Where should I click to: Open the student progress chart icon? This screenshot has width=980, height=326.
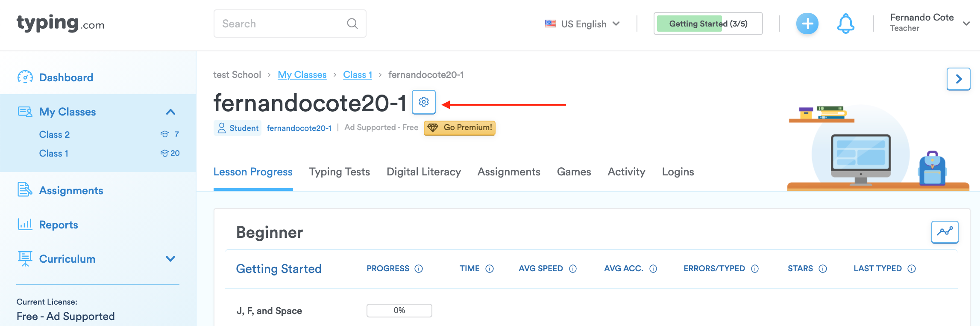(x=945, y=232)
